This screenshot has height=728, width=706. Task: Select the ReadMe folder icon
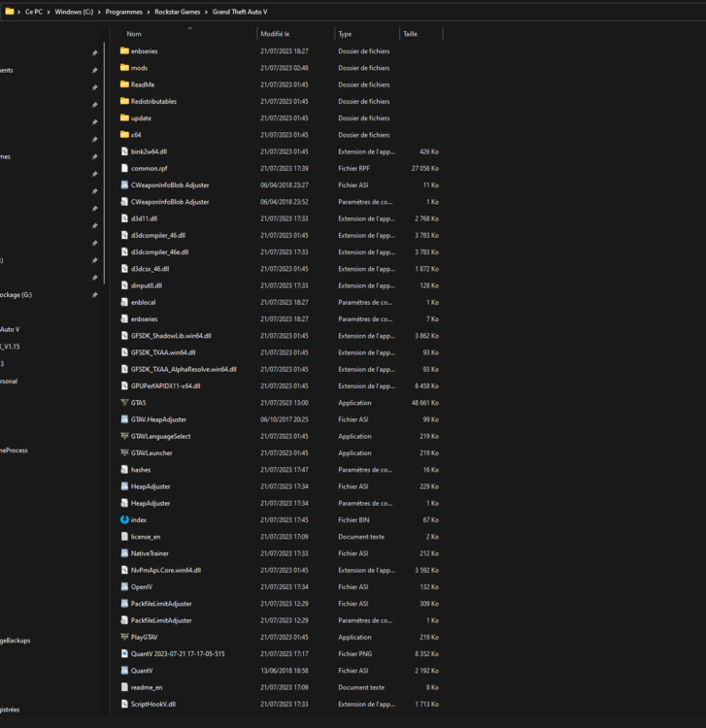124,84
